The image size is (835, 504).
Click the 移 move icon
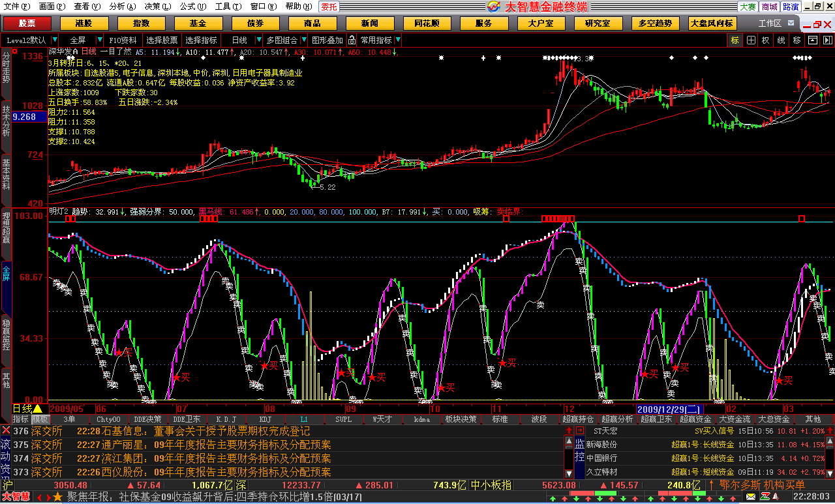797,40
